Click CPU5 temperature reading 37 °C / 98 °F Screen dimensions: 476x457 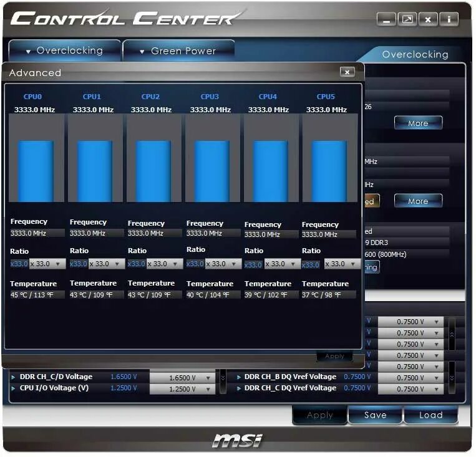click(x=329, y=295)
